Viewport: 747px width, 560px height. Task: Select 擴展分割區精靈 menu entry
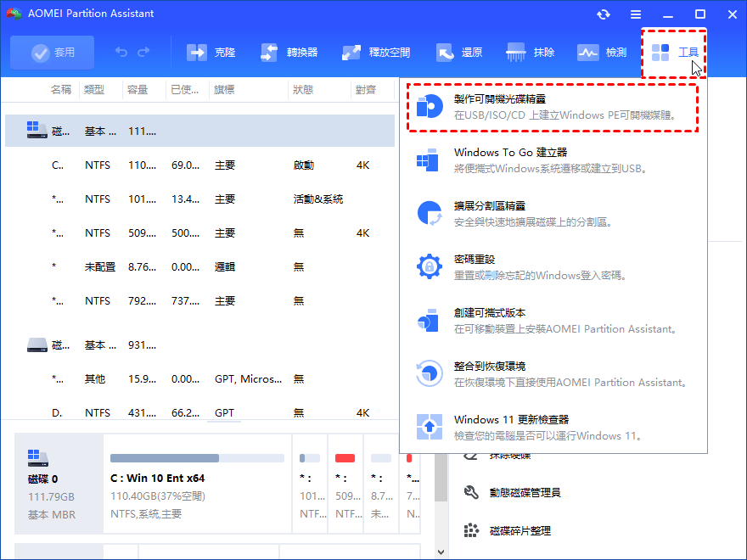click(553, 214)
